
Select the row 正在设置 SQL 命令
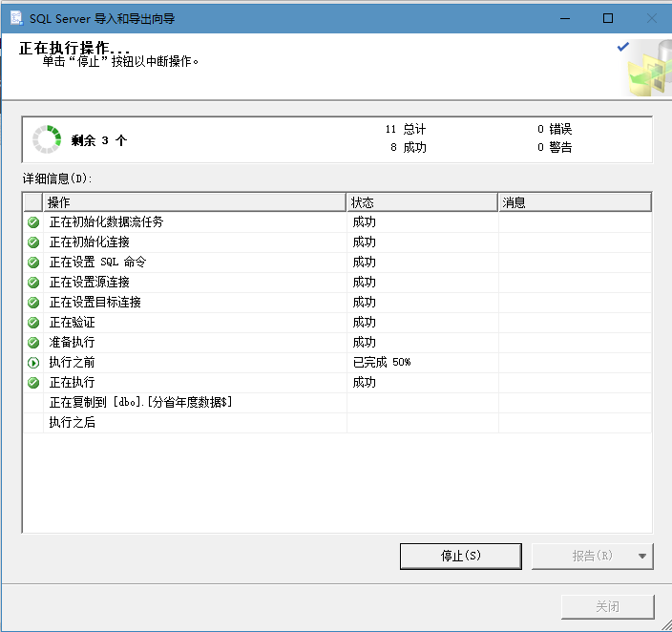[x=338, y=262]
